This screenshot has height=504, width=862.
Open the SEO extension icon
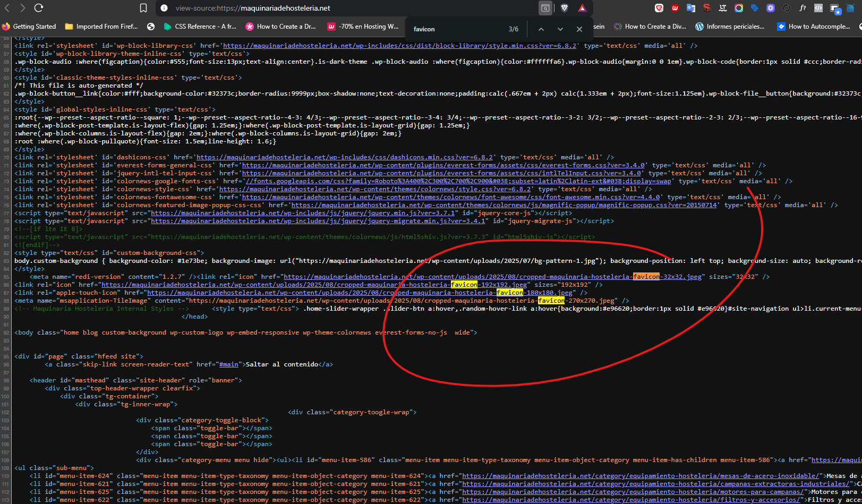[707, 8]
